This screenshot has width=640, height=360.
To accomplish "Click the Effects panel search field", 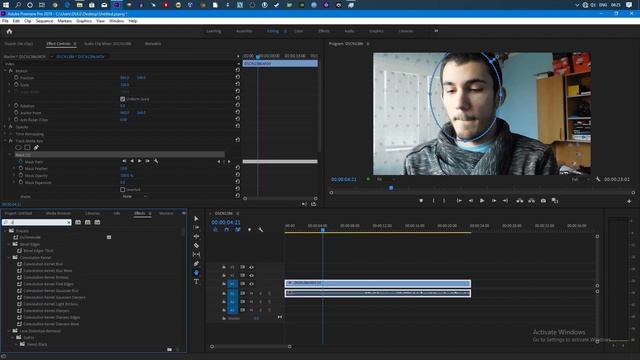I will pyautogui.click(x=37, y=222).
